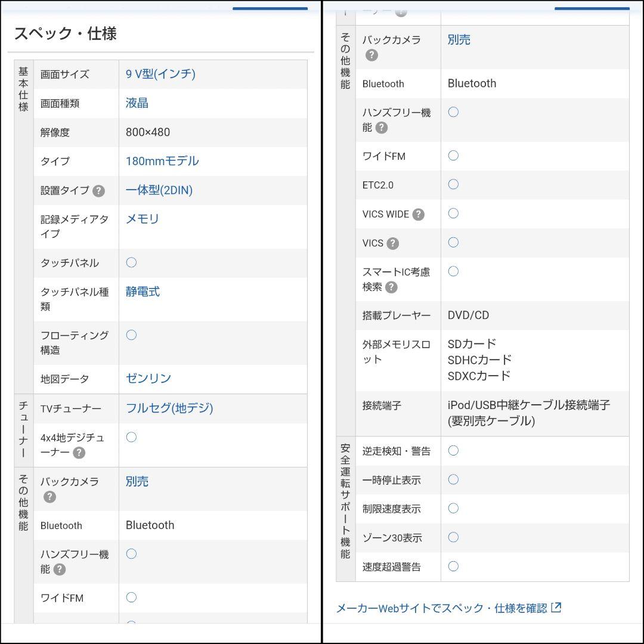Click the メモリ recording media link
This screenshot has height=644, width=644.
pos(142,219)
